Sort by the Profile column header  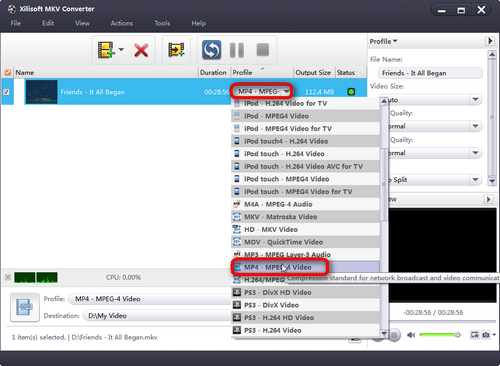262,72
